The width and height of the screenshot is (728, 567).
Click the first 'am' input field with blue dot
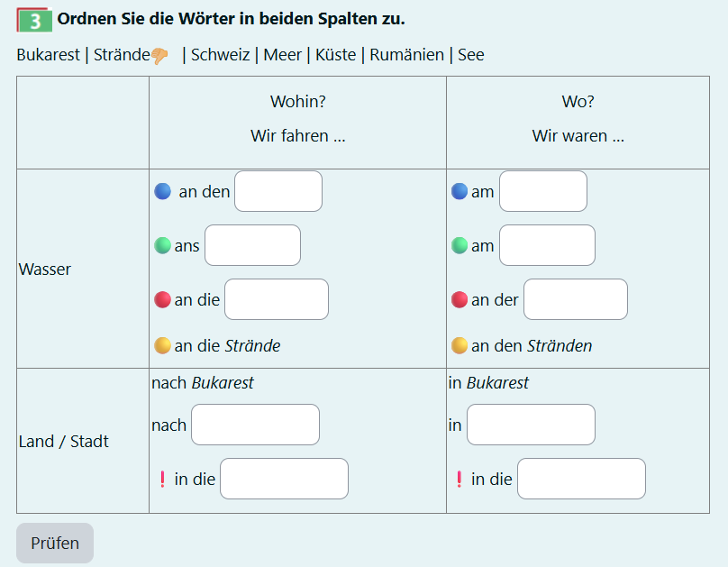click(543, 191)
